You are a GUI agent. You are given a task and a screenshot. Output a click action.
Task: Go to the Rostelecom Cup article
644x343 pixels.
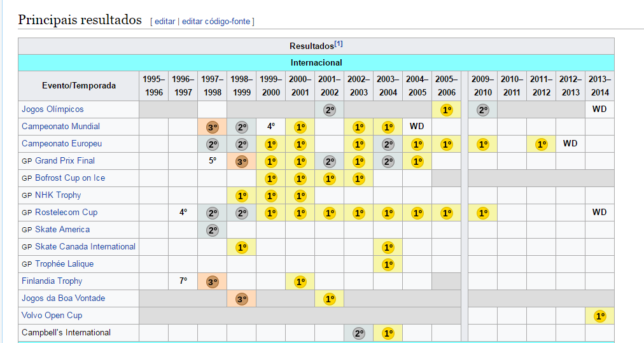pos(66,213)
